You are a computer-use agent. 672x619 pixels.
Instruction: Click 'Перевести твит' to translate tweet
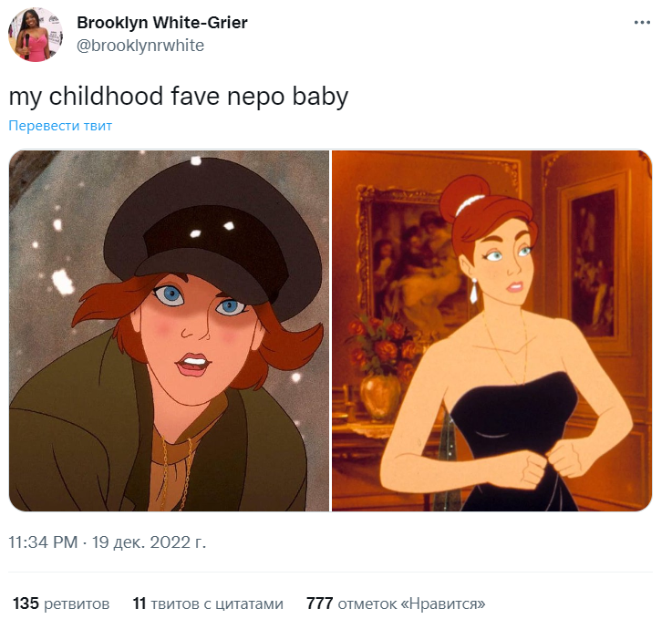60,126
